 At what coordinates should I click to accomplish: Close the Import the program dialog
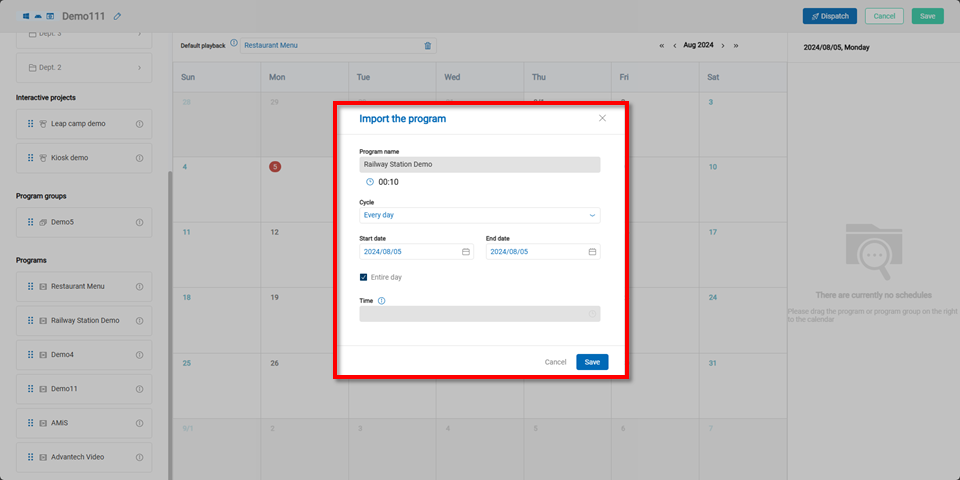pos(602,118)
